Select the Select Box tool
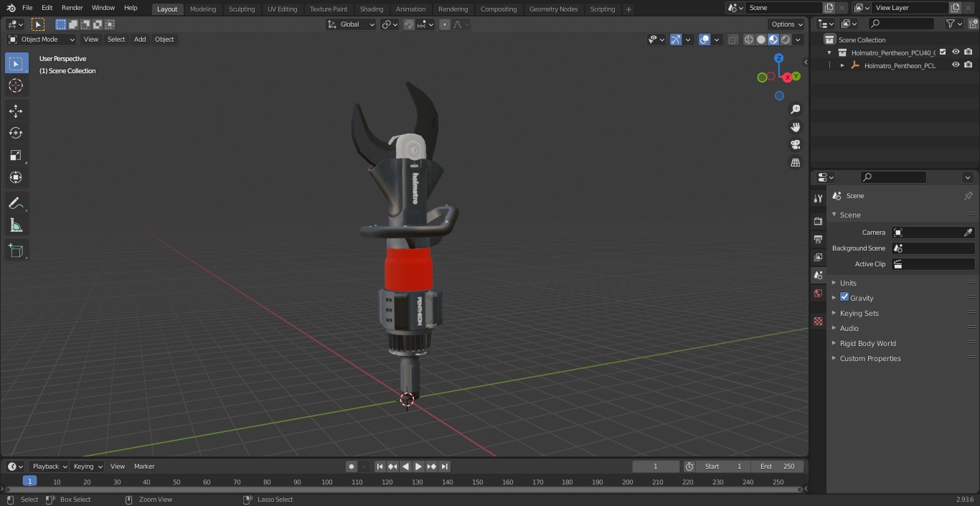Screen dimensions: 980x506 click(16, 63)
